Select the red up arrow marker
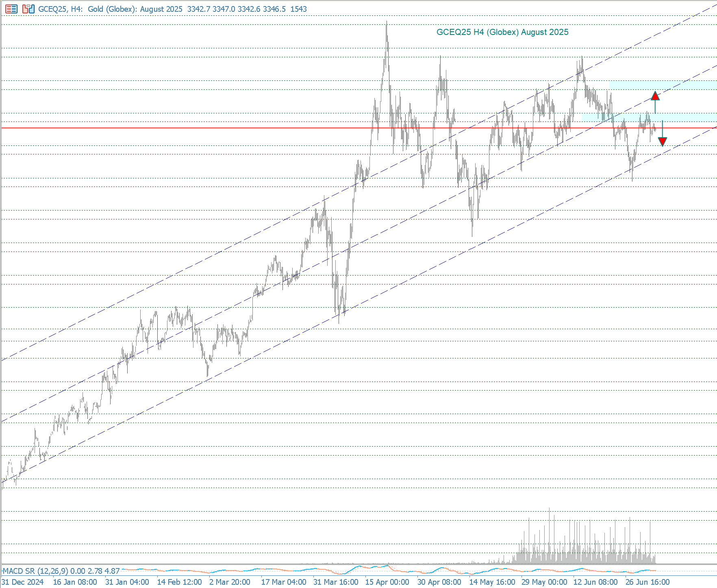717x588 pixels. pos(655,96)
